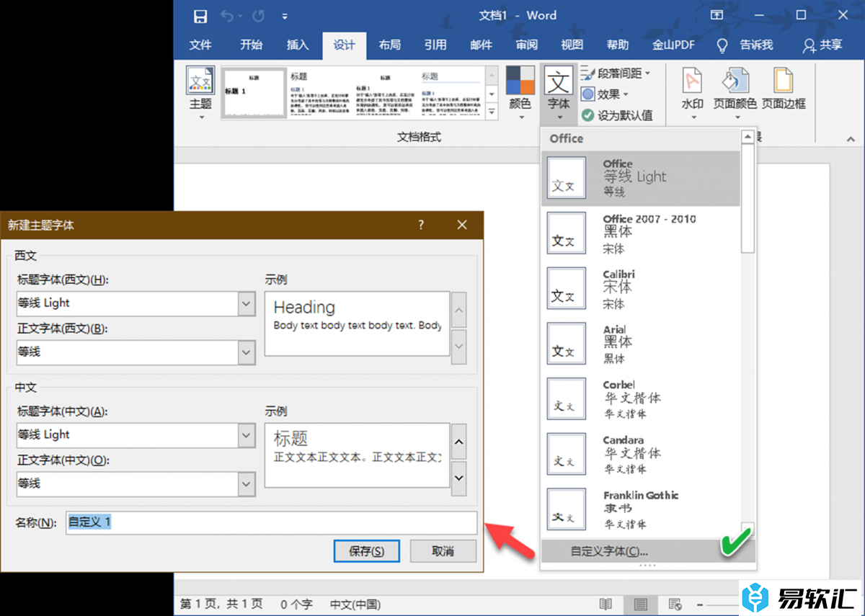This screenshot has width=865, height=616.
Task: Select the Candara 华文楷体 font theme
Action: pyautogui.click(x=641, y=455)
